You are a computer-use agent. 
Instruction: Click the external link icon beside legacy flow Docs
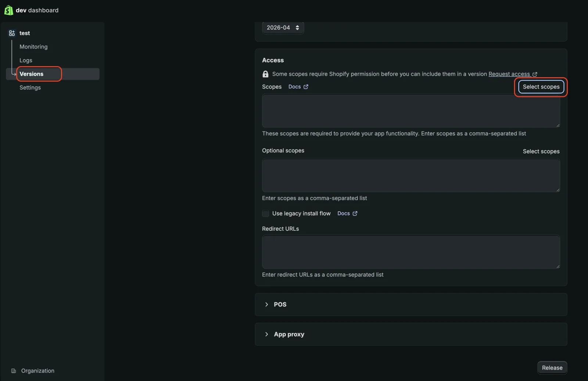355,213
